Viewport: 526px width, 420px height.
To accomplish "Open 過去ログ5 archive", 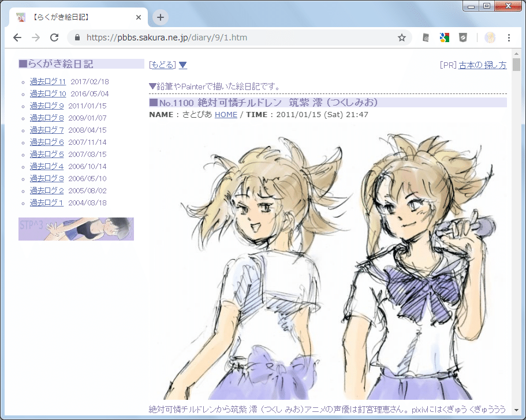I will coord(47,154).
